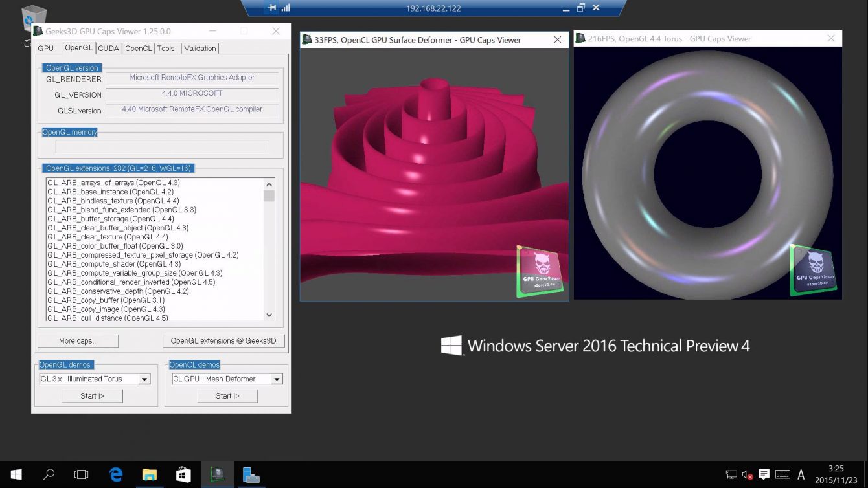
Task: Click extensions list scroll up arrow
Action: [269, 183]
